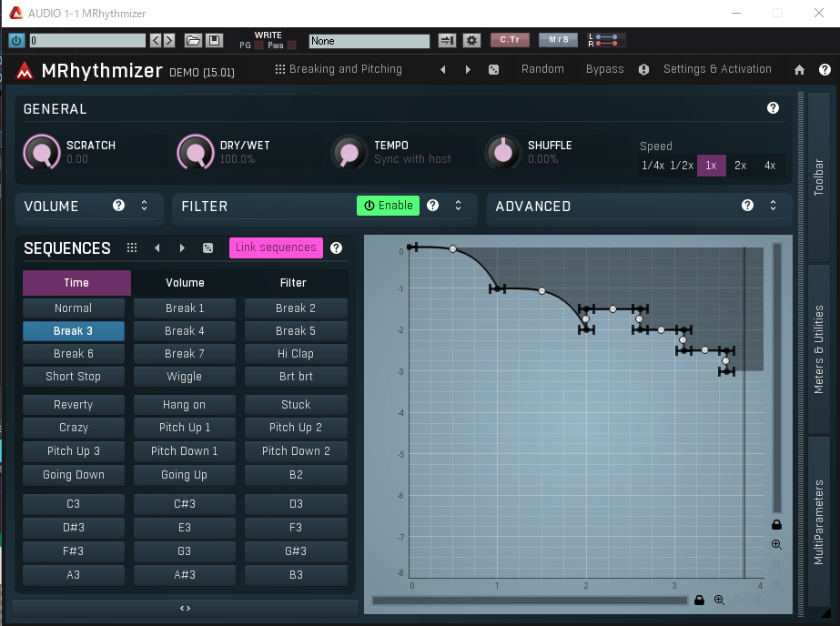The image size is (840, 626).
Task: Open the Breaking and Pitching preset menu
Action: [339, 69]
